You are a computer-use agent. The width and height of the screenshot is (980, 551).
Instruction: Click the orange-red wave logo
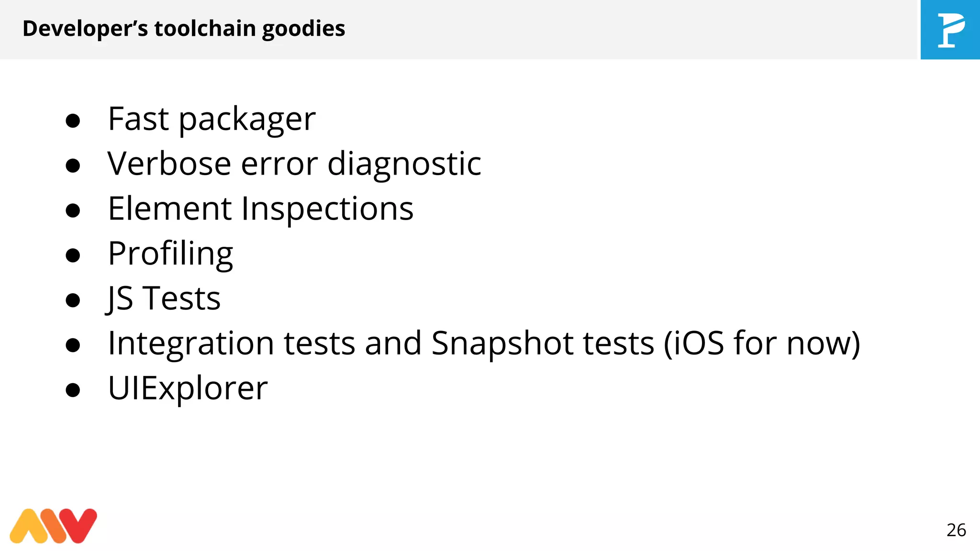tap(53, 526)
